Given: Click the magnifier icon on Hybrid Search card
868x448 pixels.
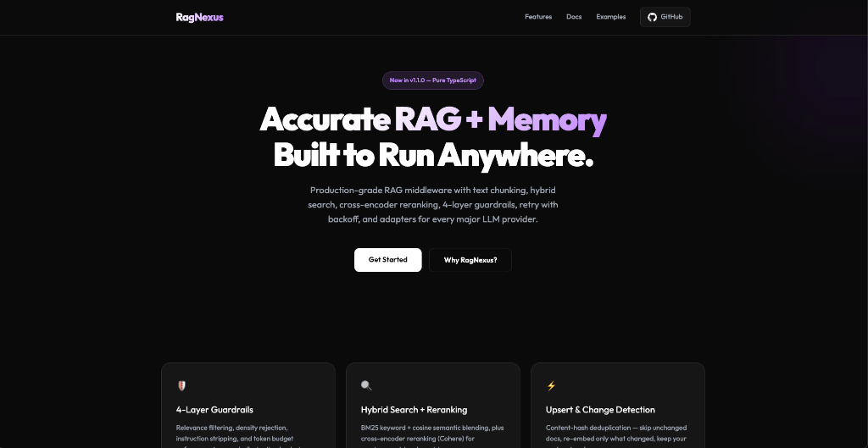Looking at the screenshot, I should coord(366,385).
